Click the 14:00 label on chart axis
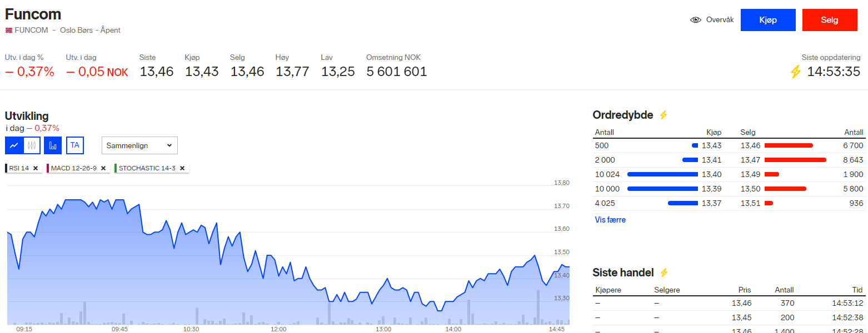 click(453, 329)
